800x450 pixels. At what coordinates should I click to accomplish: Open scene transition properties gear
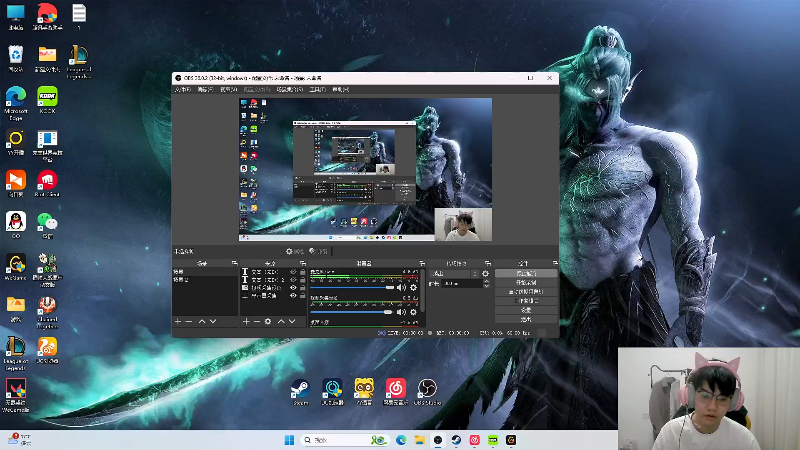(485, 274)
